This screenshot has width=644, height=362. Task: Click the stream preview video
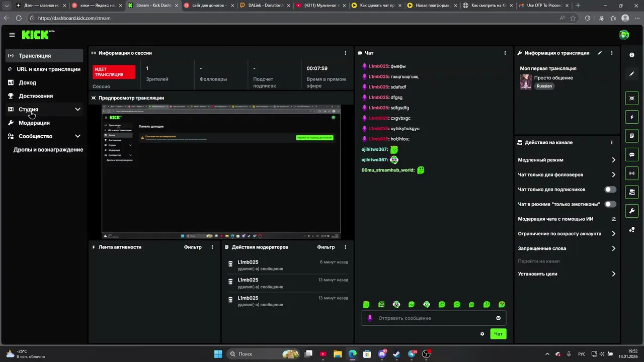tap(221, 172)
